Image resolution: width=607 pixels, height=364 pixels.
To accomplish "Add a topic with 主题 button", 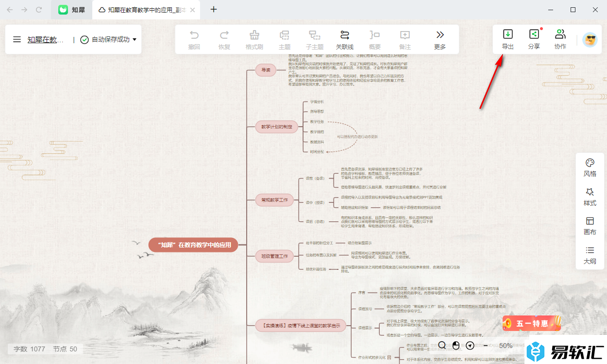I will click(284, 40).
